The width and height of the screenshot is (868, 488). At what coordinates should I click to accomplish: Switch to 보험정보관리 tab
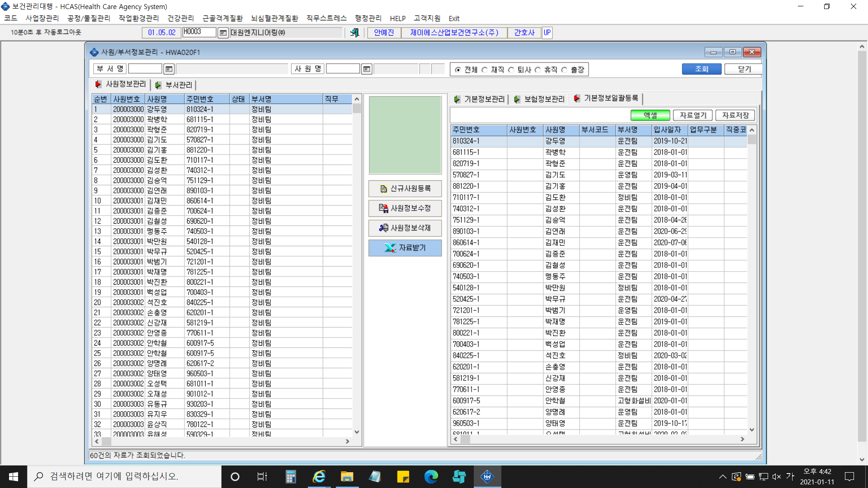coord(540,99)
